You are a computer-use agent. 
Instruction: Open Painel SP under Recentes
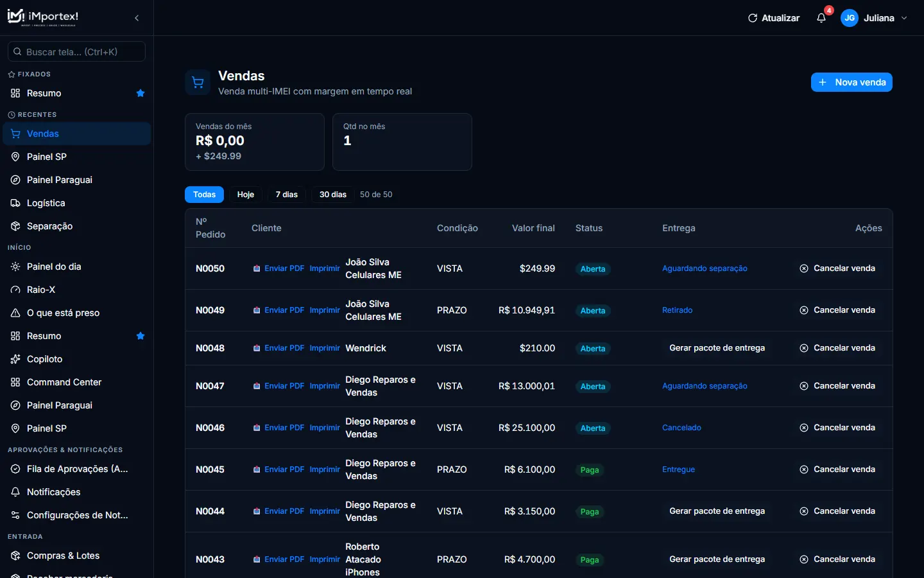tap(77, 157)
